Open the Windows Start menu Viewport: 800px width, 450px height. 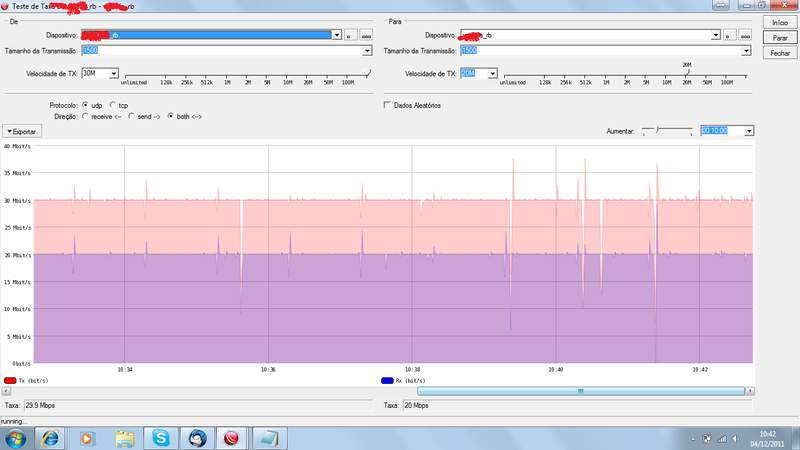tap(16, 438)
